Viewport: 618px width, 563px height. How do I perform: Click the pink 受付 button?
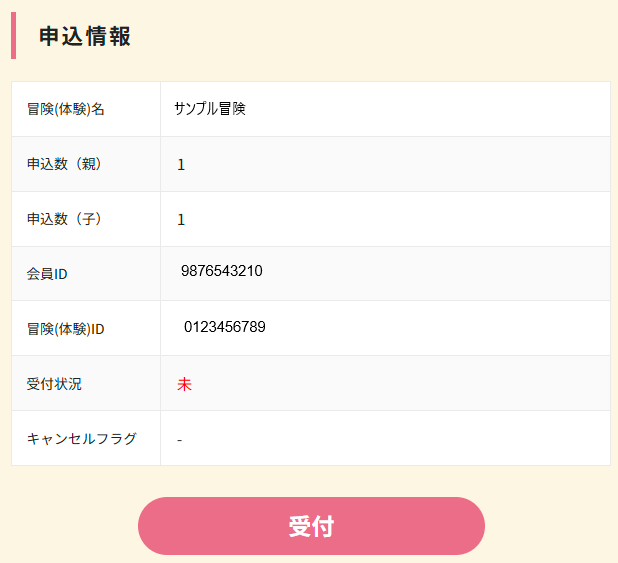click(311, 526)
